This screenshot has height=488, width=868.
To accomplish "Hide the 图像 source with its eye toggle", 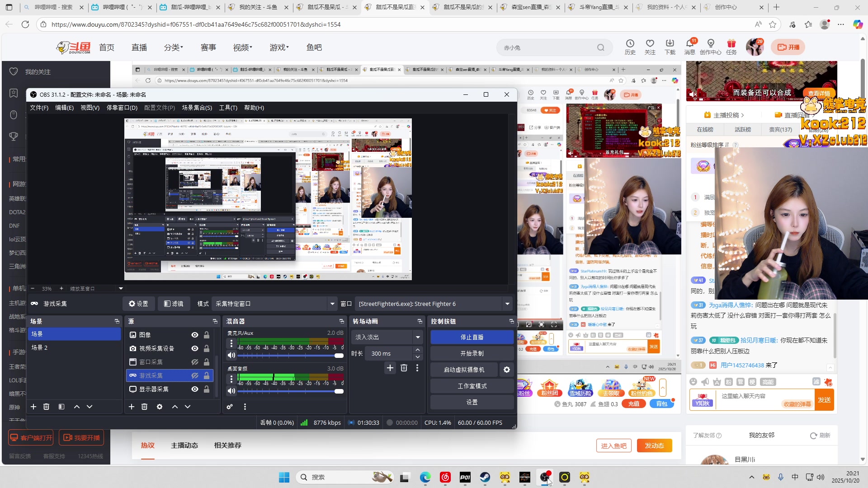I will point(194,335).
